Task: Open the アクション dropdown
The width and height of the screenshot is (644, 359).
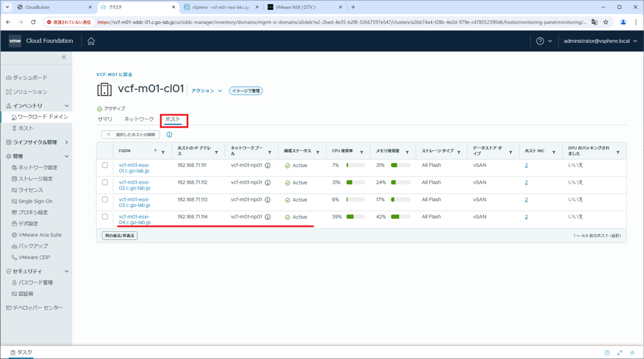Action: (207, 91)
